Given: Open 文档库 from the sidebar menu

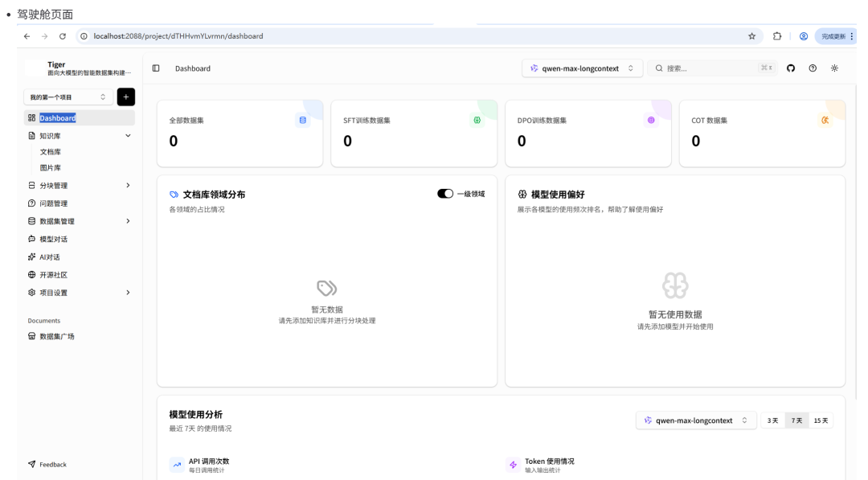Looking at the screenshot, I should (x=50, y=151).
